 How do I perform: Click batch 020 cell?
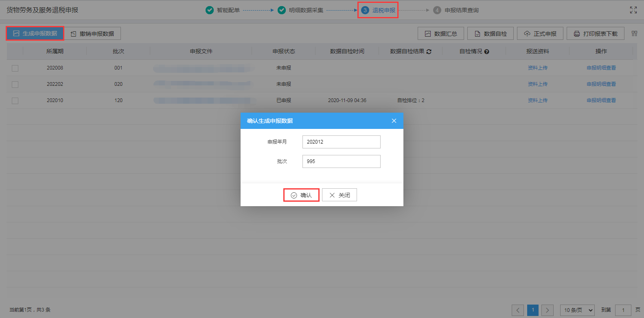pos(118,84)
